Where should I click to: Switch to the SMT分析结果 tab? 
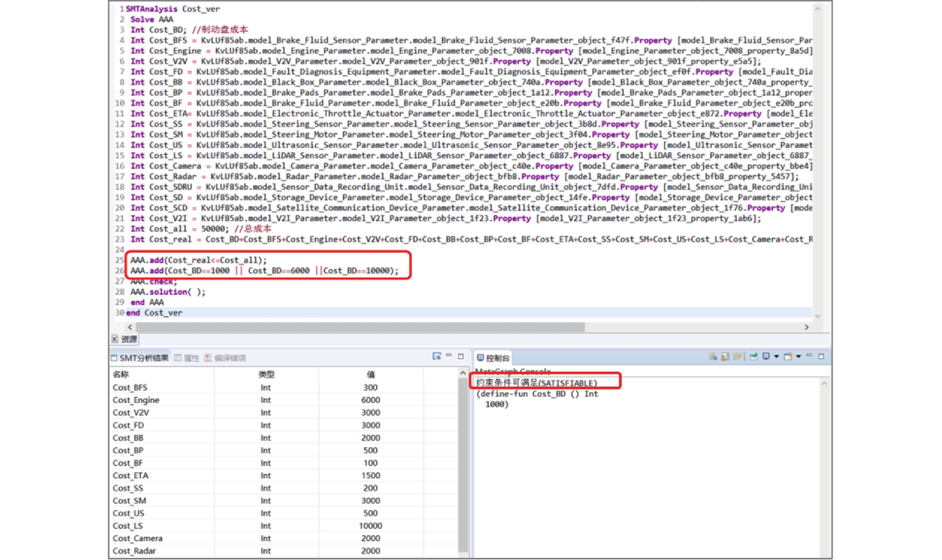click(x=140, y=358)
